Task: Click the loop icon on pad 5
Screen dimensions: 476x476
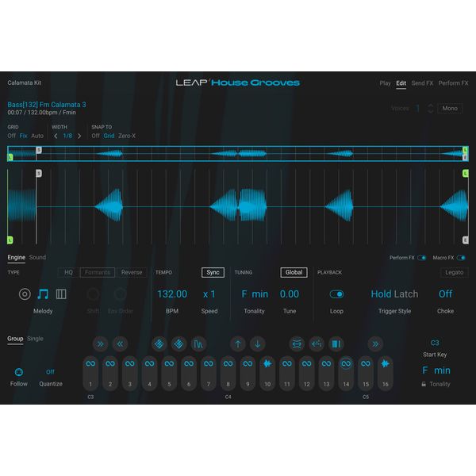Action: point(169,363)
